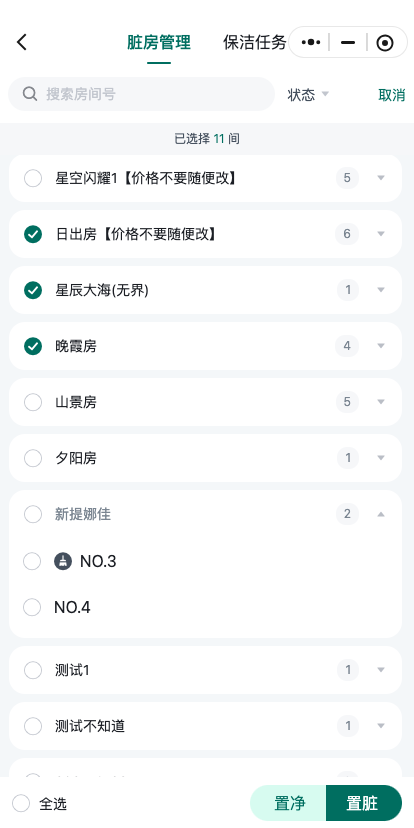The height and width of the screenshot is (828, 414).
Task: Uncheck the 日出房 room type checkbox
Action: [x=33, y=234]
